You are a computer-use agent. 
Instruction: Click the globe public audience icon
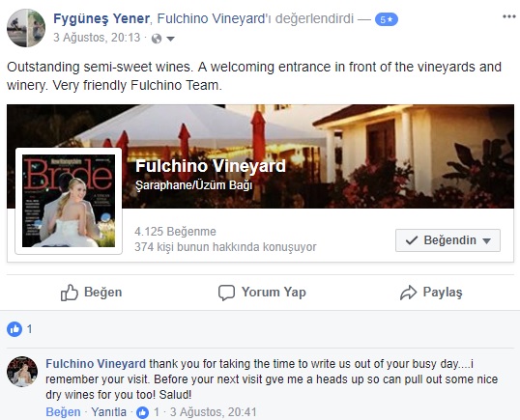157,39
